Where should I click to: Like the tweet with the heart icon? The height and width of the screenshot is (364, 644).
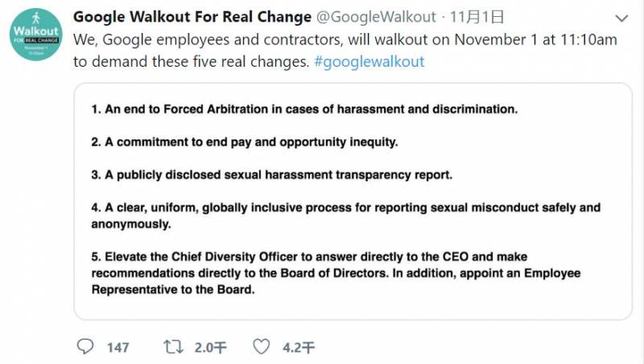[x=262, y=347]
